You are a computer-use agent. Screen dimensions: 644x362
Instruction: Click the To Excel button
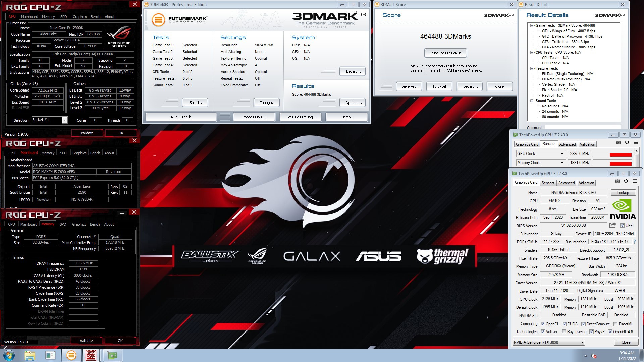pos(439,86)
